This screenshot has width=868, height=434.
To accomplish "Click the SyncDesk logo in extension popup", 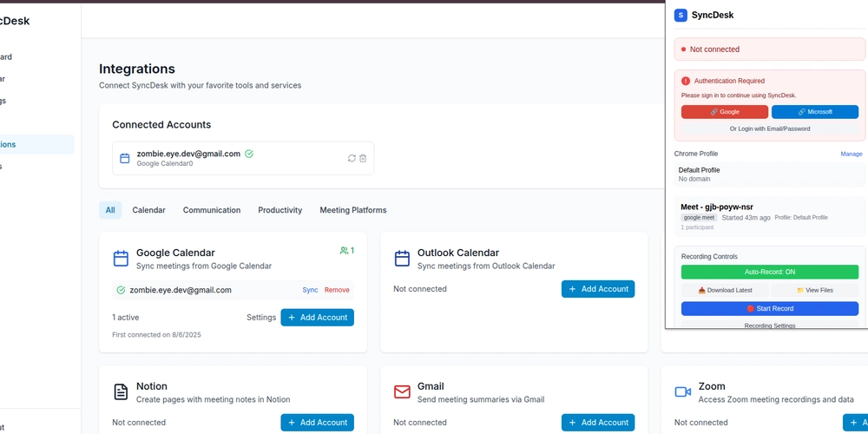I will [681, 16].
